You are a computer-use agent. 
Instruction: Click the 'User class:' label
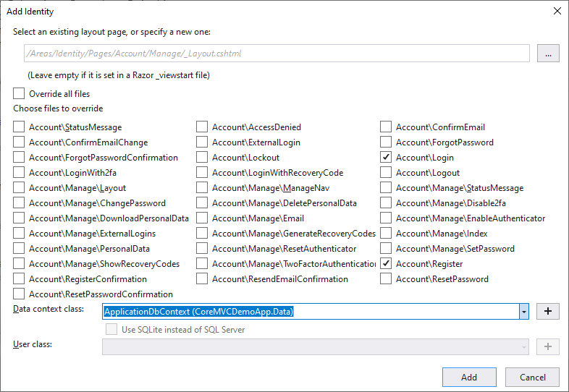[x=33, y=344]
